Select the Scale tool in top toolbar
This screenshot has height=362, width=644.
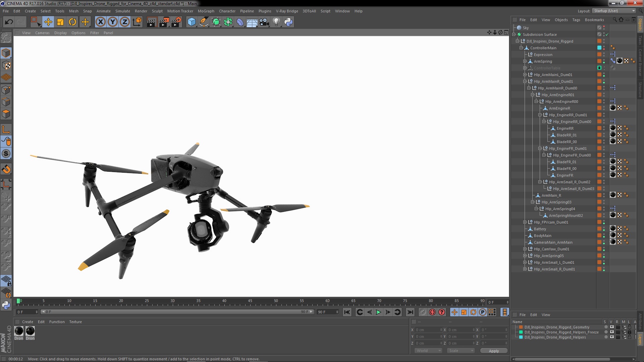(60, 22)
